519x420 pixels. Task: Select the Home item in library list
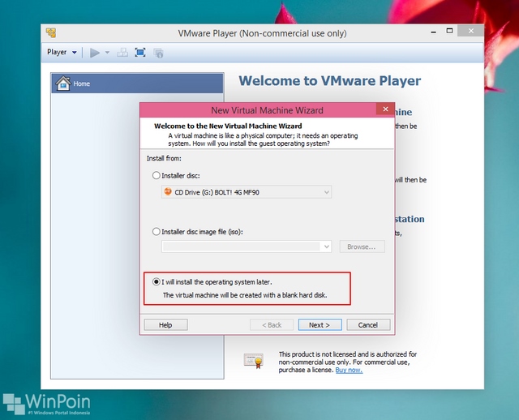pos(137,84)
